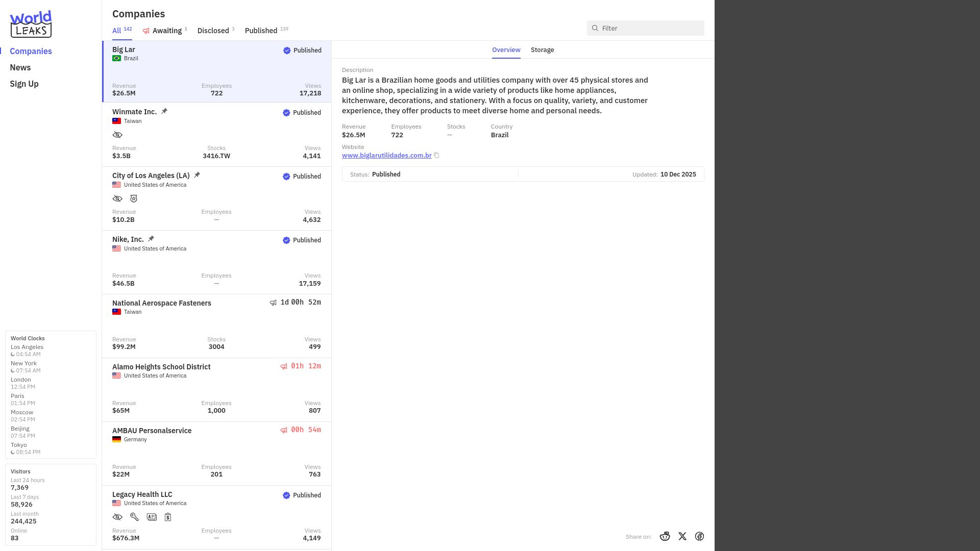This screenshot has height=551, width=980.
Task: Open www.biglarutilidades.com.br link
Action: (387, 155)
